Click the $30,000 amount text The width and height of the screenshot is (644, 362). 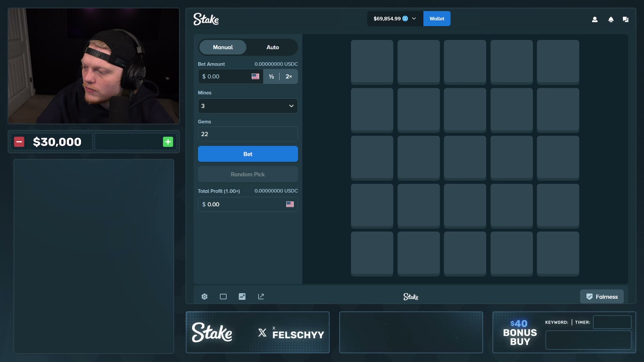pos(57,142)
